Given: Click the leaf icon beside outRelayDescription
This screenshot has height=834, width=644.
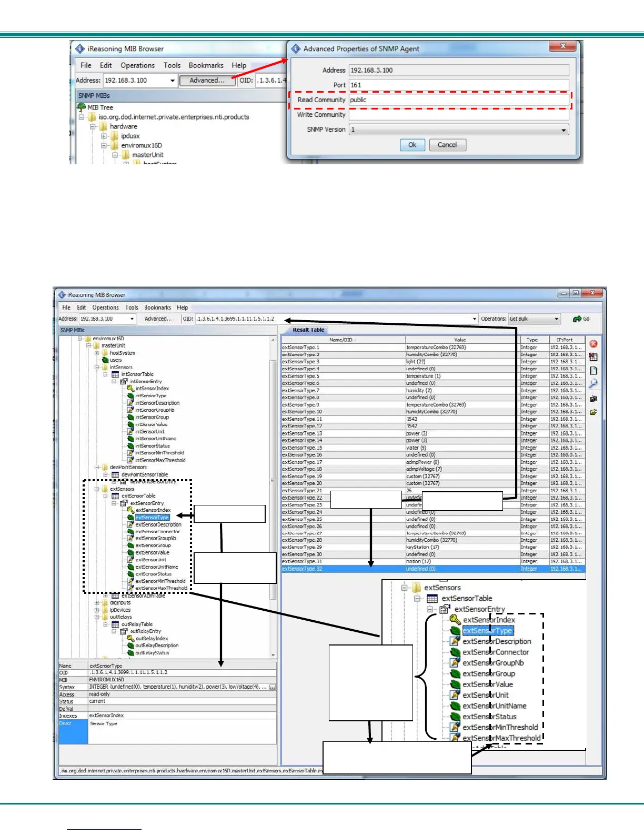Looking at the screenshot, I should (x=131, y=646).
